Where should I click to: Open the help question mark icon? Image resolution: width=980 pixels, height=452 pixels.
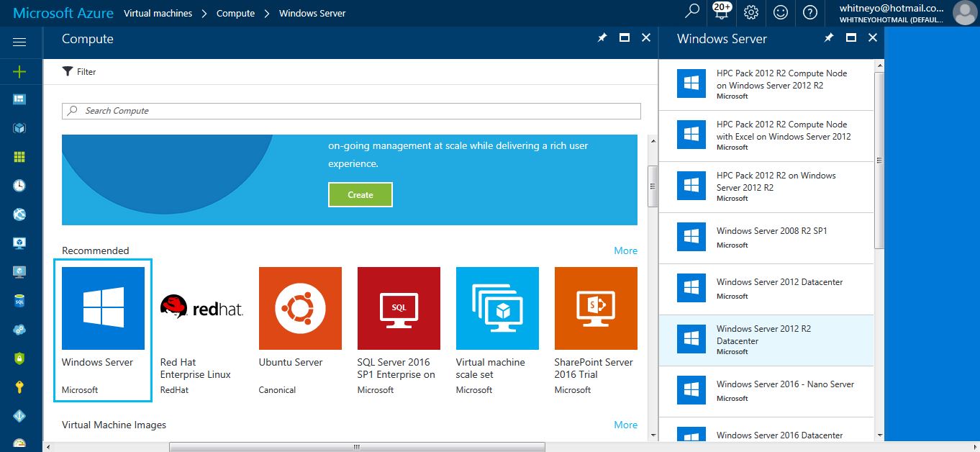tap(810, 12)
